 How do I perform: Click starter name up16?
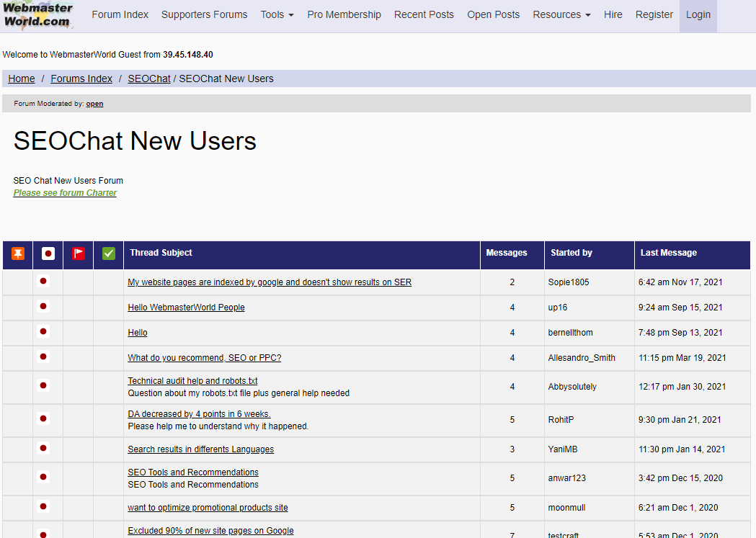coord(557,308)
